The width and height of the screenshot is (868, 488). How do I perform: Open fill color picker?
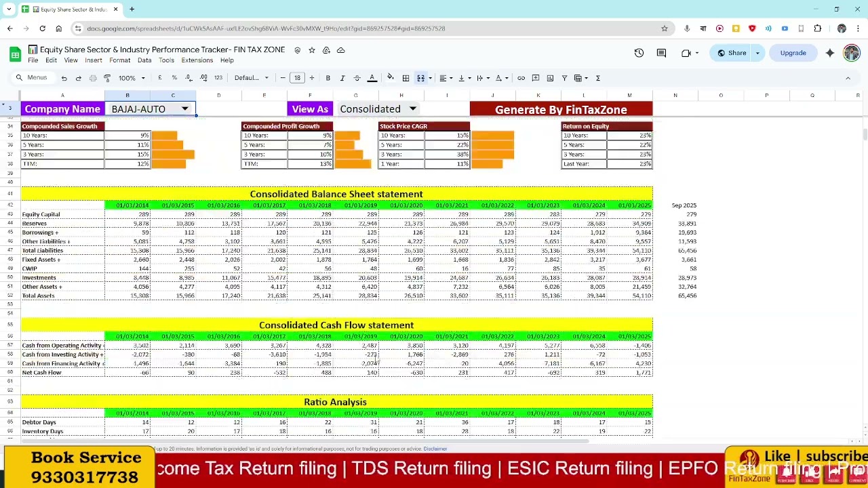pyautogui.click(x=391, y=78)
